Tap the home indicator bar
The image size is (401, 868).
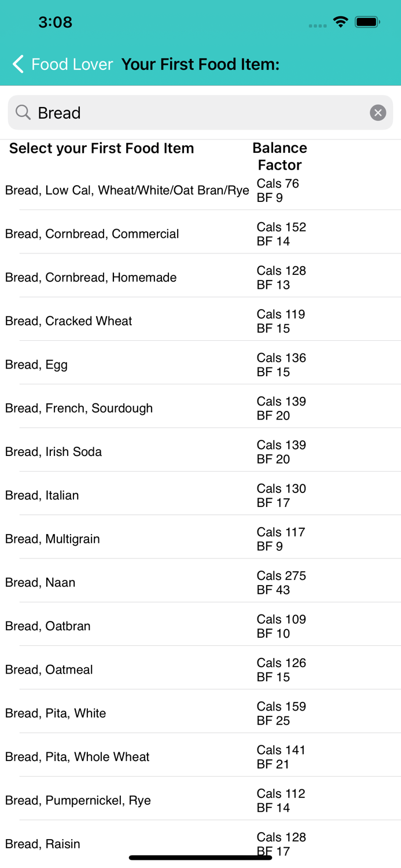(200, 856)
